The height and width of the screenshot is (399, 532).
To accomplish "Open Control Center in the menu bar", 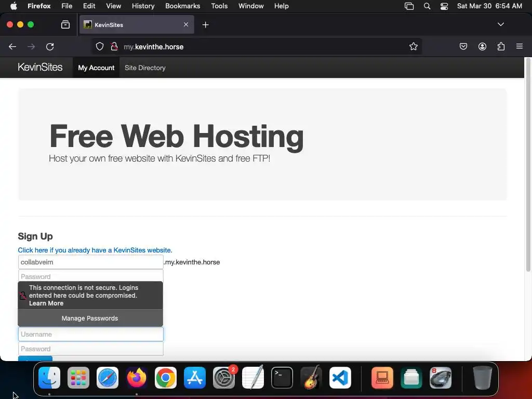I will (x=444, y=6).
